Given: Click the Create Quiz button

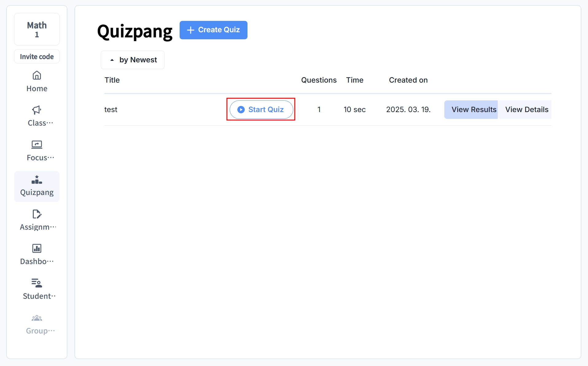Looking at the screenshot, I should 213,30.
